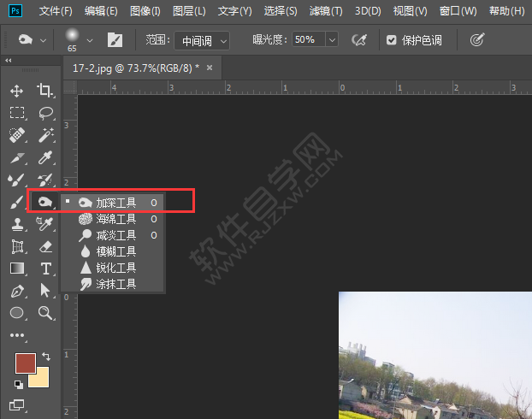Viewport: 532px width, 419px height.
Task: Open the 帮助(H) menu
Action: (x=506, y=11)
